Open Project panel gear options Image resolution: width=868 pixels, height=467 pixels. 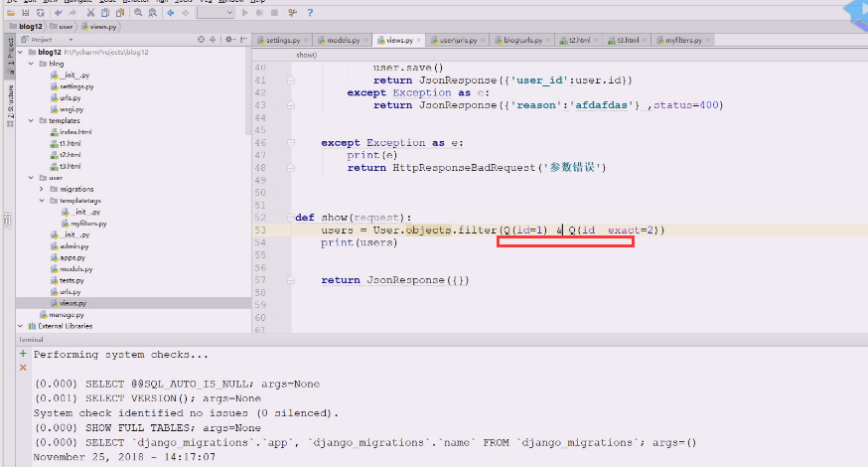(x=228, y=40)
